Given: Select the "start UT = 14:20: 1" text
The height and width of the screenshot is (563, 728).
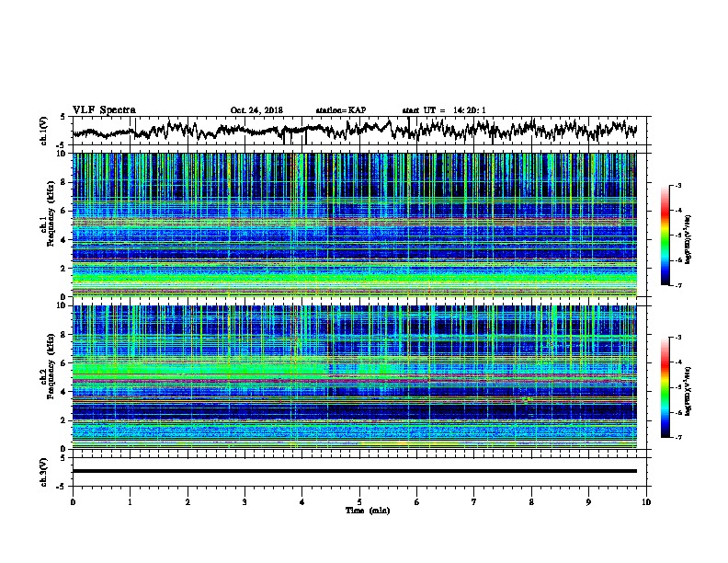Looking at the screenshot, I should coord(444,110).
